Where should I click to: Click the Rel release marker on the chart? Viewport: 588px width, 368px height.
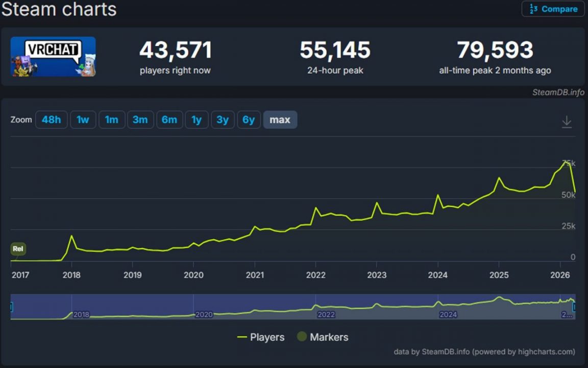pyautogui.click(x=18, y=249)
